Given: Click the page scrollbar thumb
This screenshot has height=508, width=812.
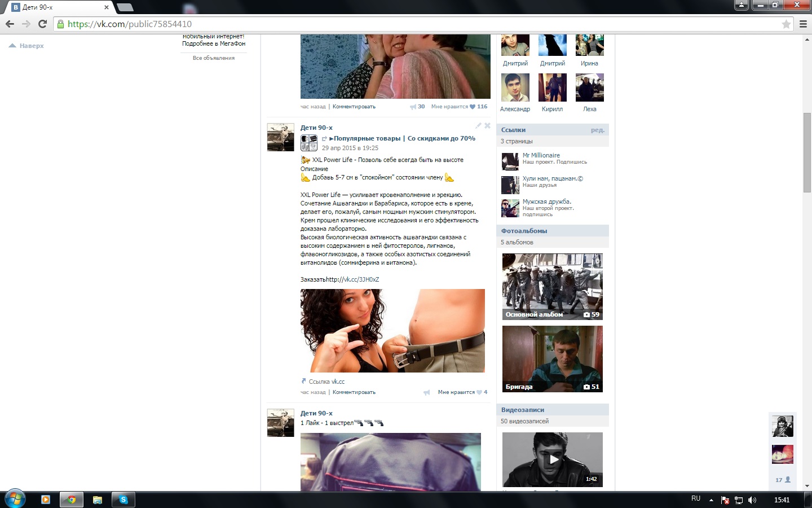Looking at the screenshot, I should click(807, 152).
